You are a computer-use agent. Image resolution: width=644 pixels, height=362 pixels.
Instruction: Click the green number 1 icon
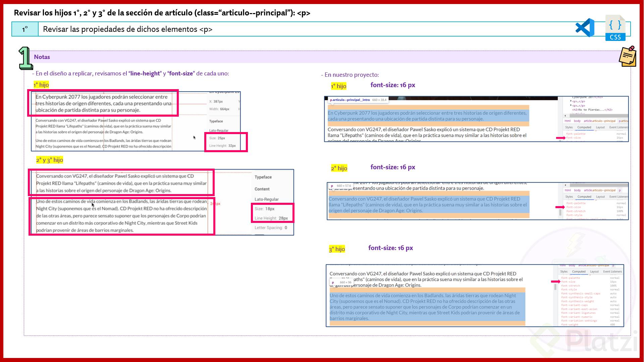(x=25, y=58)
